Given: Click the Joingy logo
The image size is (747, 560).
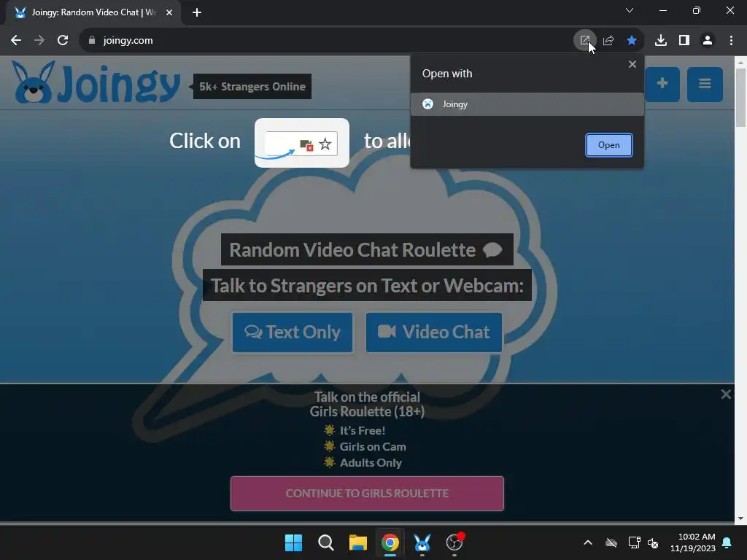Looking at the screenshot, I should 96,82.
